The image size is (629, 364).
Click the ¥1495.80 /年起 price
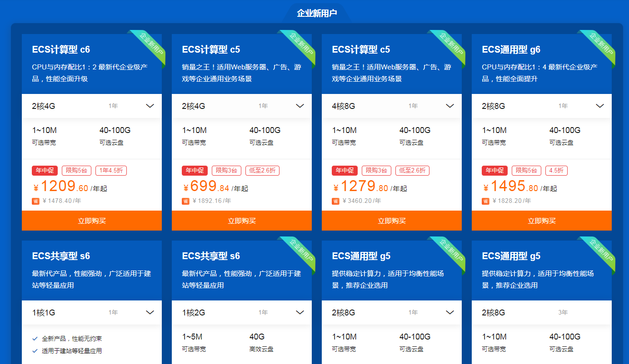(x=519, y=187)
